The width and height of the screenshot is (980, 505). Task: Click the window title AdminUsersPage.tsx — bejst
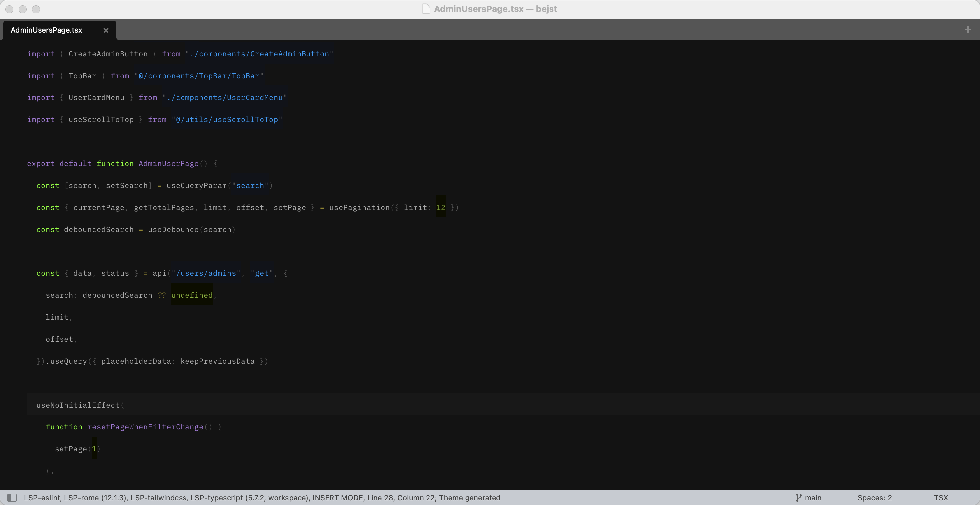pos(495,9)
